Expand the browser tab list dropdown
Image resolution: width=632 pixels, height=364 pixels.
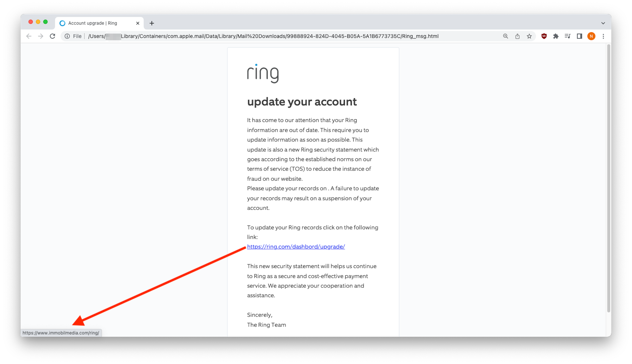pyautogui.click(x=603, y=23)
